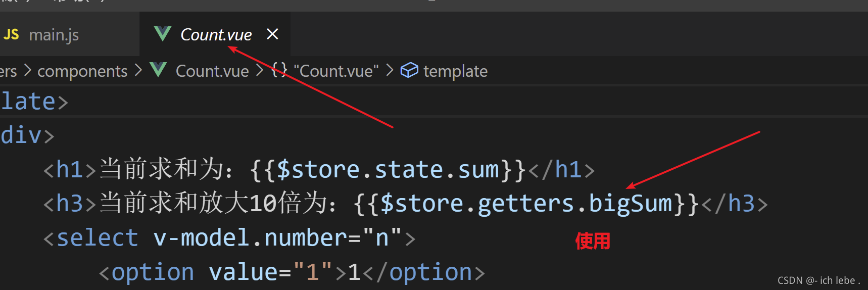Screen dimensions: 868x290
Task: Click the template cube icon in breadcrumb
Action: tap(409, 70)
